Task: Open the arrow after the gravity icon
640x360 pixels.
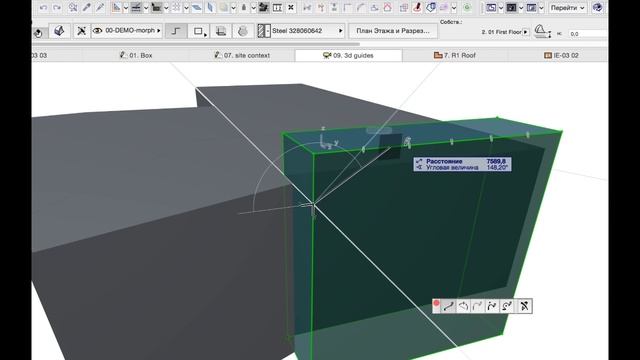Action: (x=253, y=8)
